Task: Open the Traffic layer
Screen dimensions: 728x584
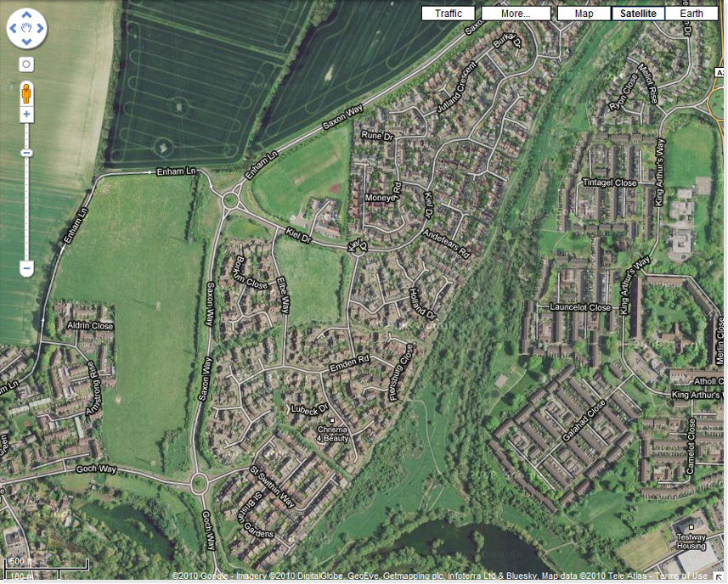Action: tap(448, 14)
